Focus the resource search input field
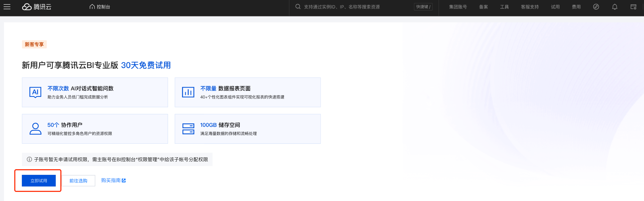644x201 pixels. [364, 7]
